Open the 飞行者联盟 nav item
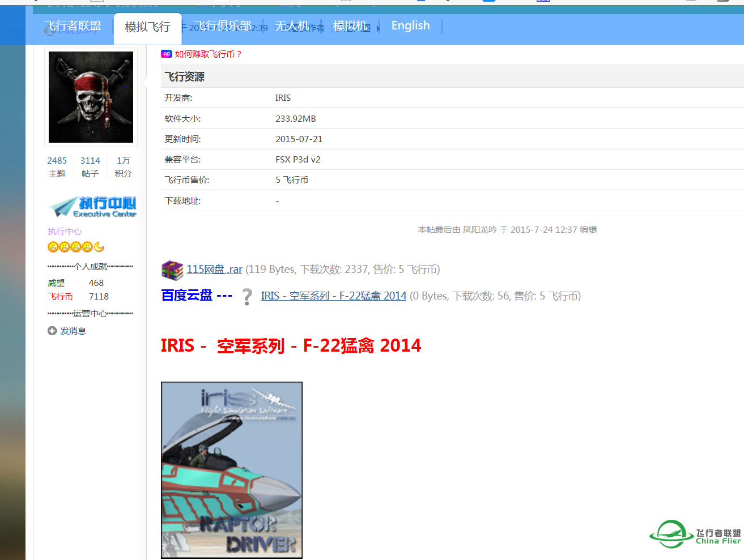744x560 pixels. [73, 26]
